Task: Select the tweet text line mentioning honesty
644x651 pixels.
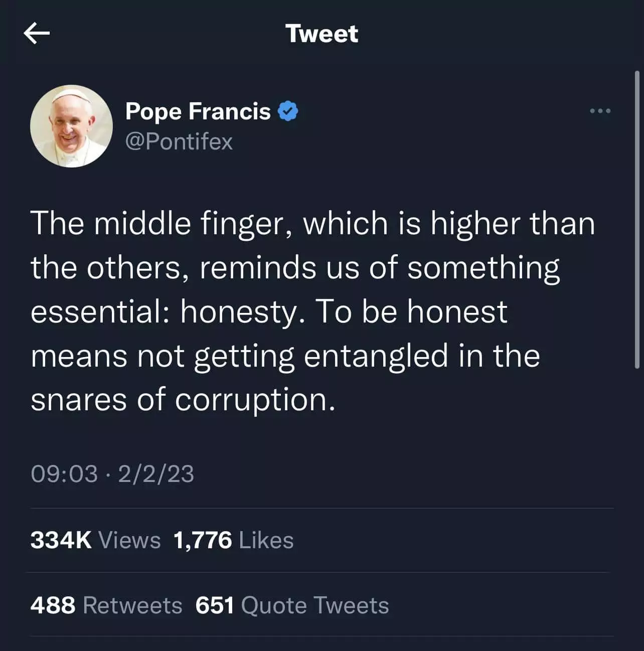Action: [269, 312]
